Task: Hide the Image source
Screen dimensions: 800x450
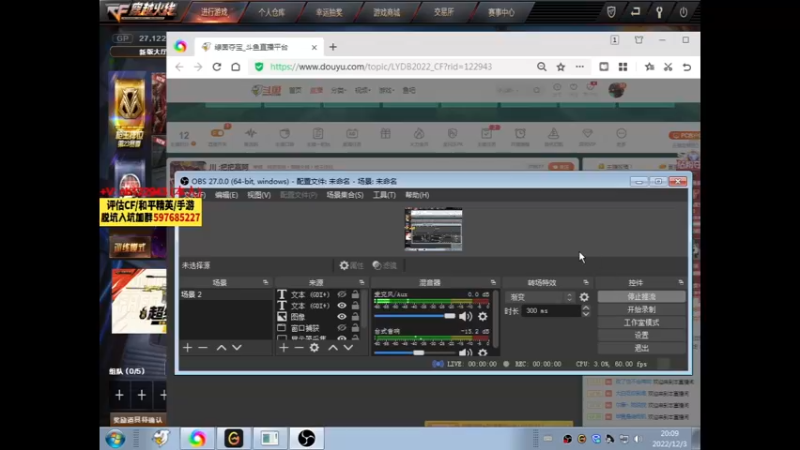Action: click(x=342, y=317)
